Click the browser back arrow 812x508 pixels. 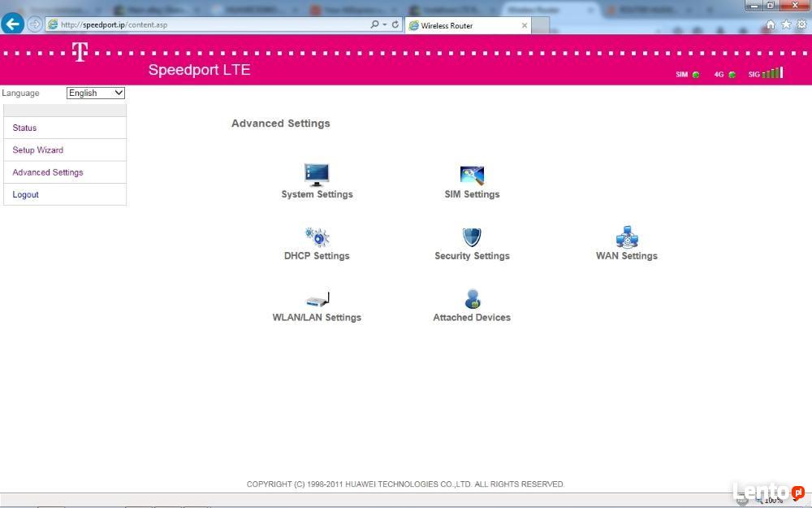pyautogui.click(x=12, y=24)
